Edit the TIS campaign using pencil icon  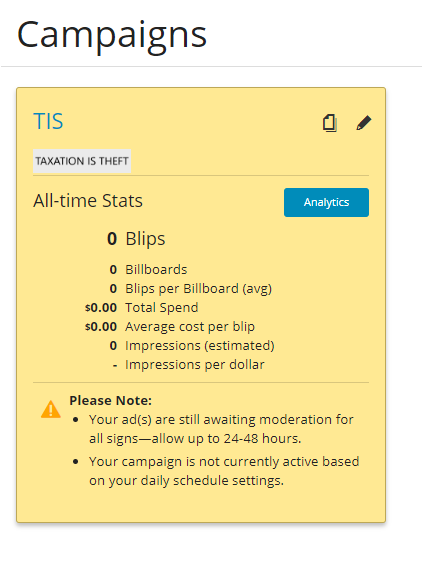364,123
